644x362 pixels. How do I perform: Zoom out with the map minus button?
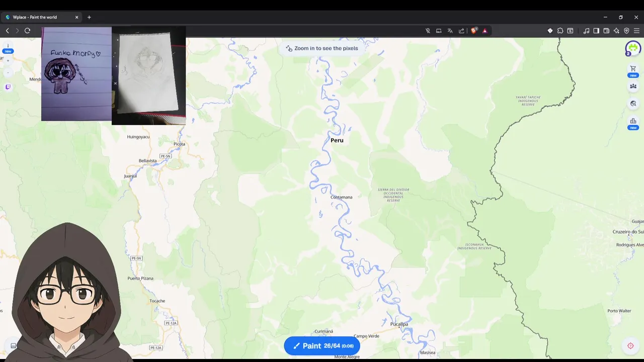point(8,73)
